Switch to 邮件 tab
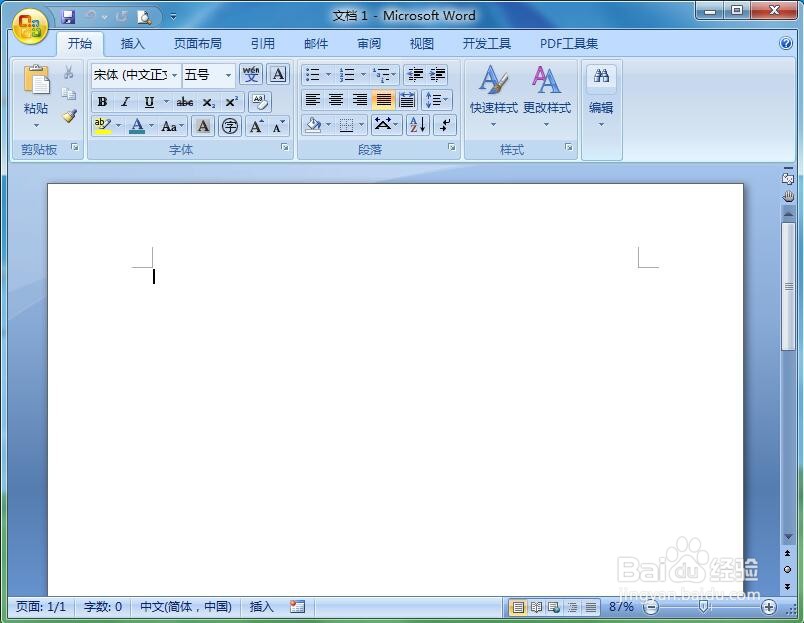Screen dimensions: 804x623 click(x=316, y=44)
